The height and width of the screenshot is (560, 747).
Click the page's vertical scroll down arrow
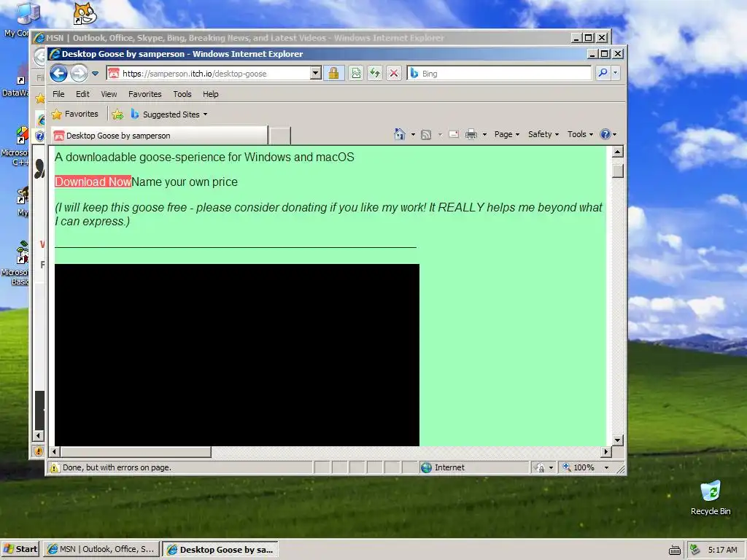point(617,440)
